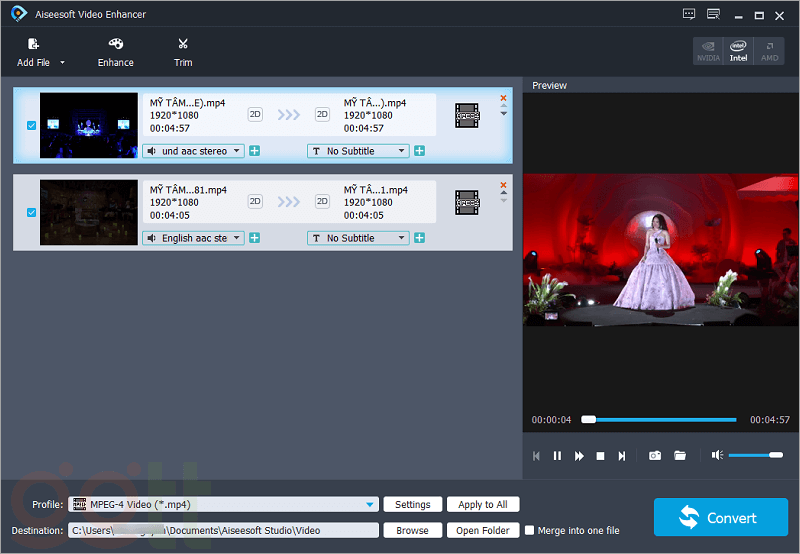Add a subtitle to the second video
Screen dimensions: 800x554
point(419,238)
